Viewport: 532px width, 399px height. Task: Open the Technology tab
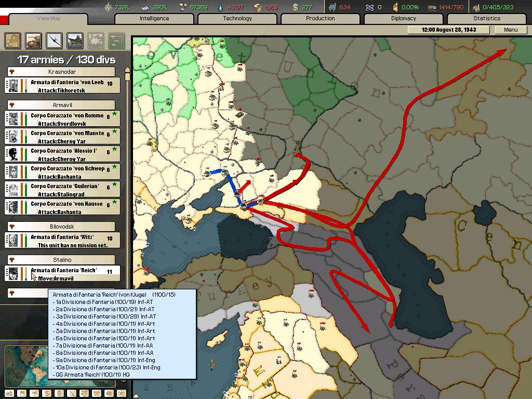pos(237,19)
